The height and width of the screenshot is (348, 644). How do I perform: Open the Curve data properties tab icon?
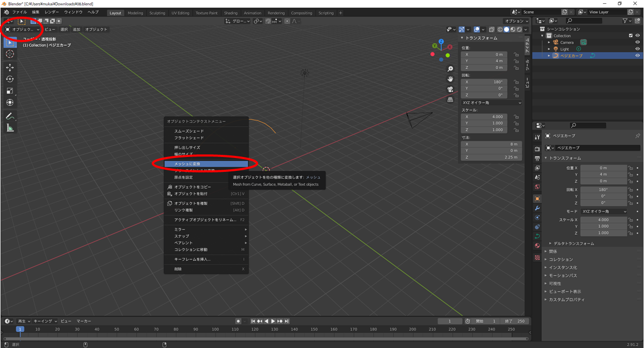click(x=537, y=236)
